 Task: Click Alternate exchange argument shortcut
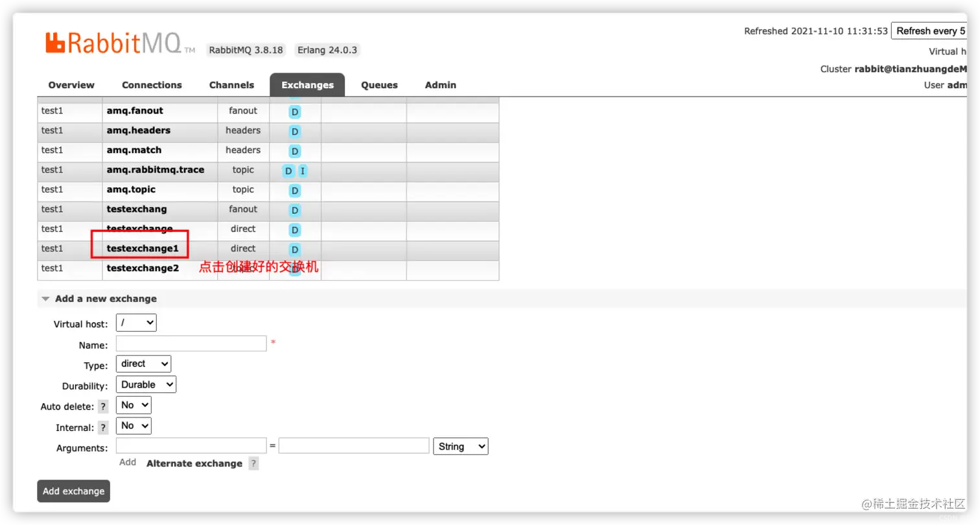(x=194, y=463)
